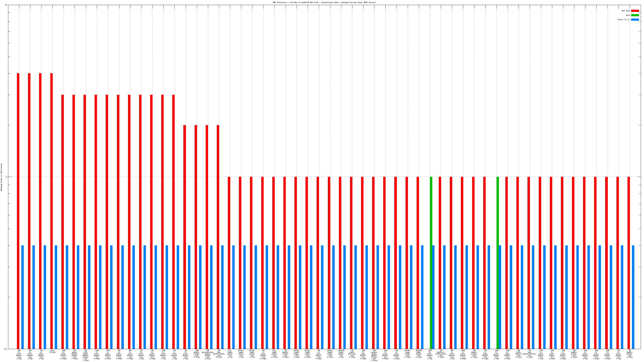The width and height of the screenshot is (644, 362).
Task: Click the dnsbl-1.uceprotect.net x-axis label
Action: pyautogui.click(x=441, y=354)
